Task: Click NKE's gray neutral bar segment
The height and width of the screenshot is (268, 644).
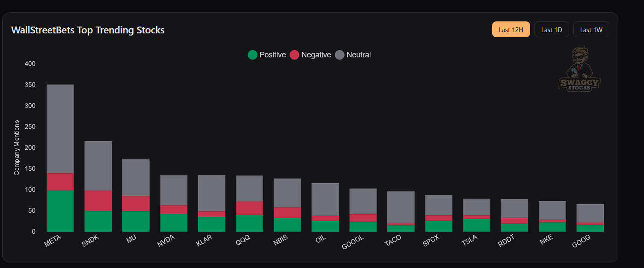Action: pyautogui.click(x=552, y=211)
